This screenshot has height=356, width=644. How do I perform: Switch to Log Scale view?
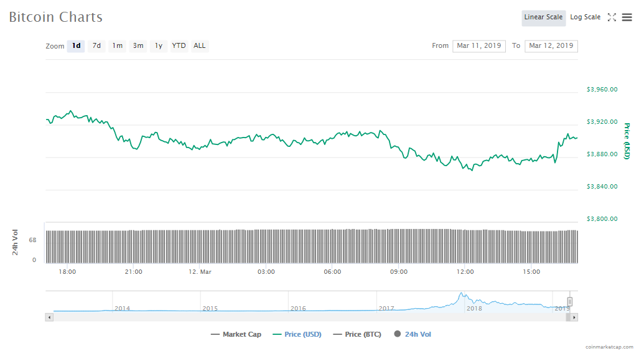tap(585, 17)
